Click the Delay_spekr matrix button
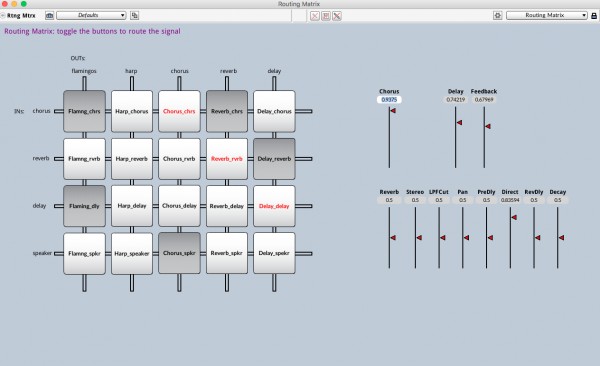The height and width of the screenshot is (366, 600). click(274, 253)
